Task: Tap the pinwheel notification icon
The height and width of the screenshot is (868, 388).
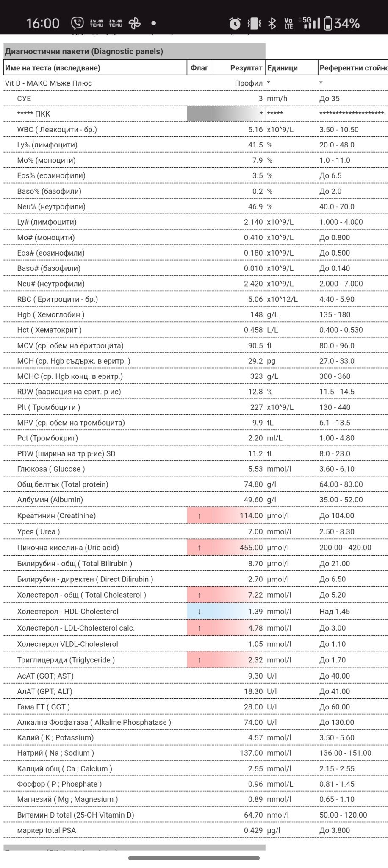Action: 135,23
